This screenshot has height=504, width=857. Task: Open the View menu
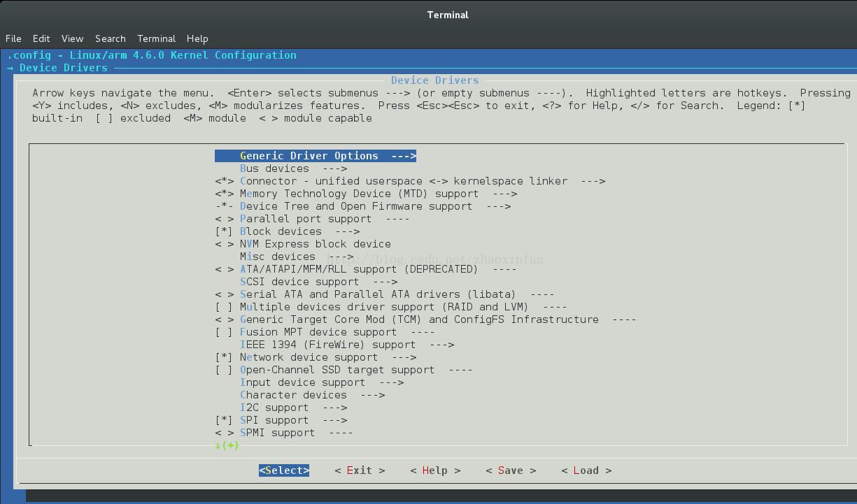72,38
